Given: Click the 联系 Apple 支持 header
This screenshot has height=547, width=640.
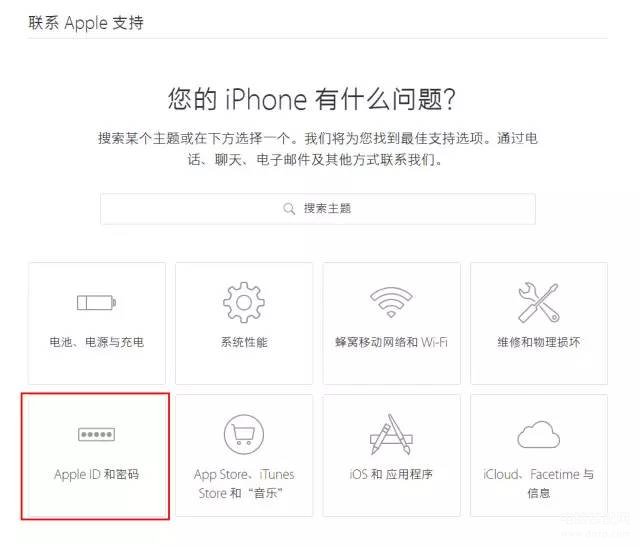Looking at the screenshot, I should click(x=86, y=23).
